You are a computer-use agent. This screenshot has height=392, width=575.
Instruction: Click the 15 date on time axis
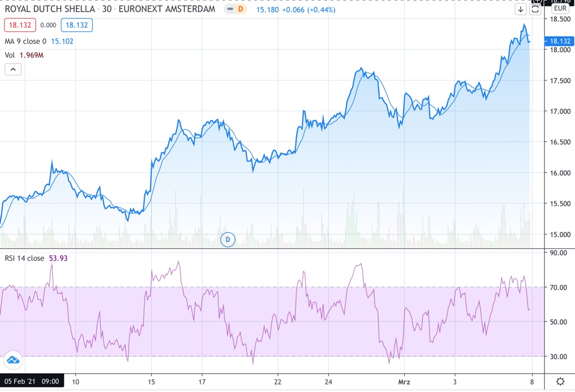coord(151,382)
